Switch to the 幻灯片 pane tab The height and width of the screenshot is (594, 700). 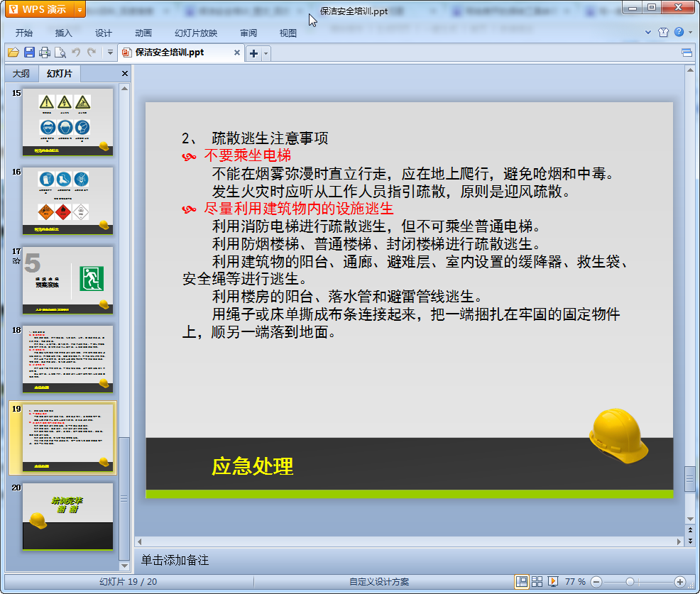60,74
